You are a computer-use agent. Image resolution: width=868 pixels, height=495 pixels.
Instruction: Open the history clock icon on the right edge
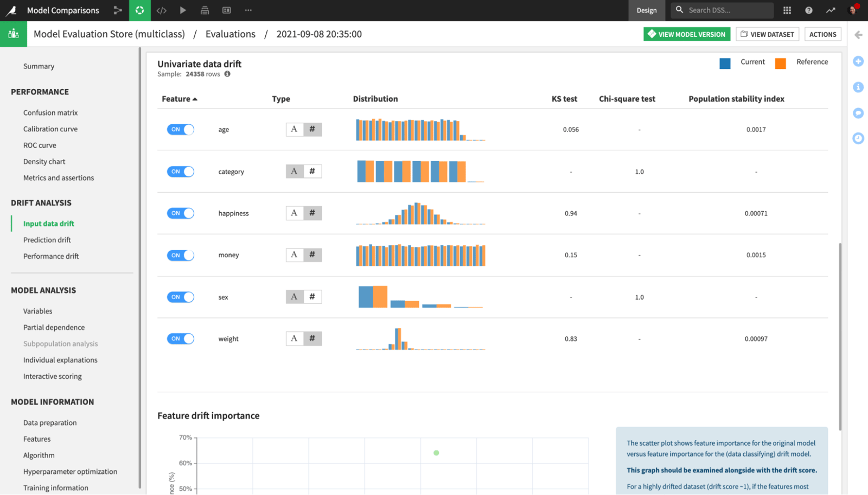coord(858,139)
